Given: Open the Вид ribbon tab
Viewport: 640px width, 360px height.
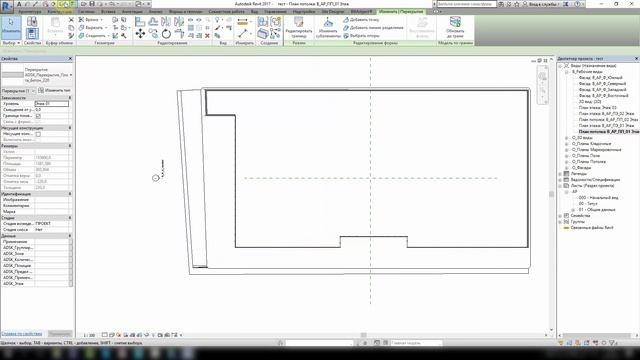Looking at the screenshot, I should pos(254,12).
